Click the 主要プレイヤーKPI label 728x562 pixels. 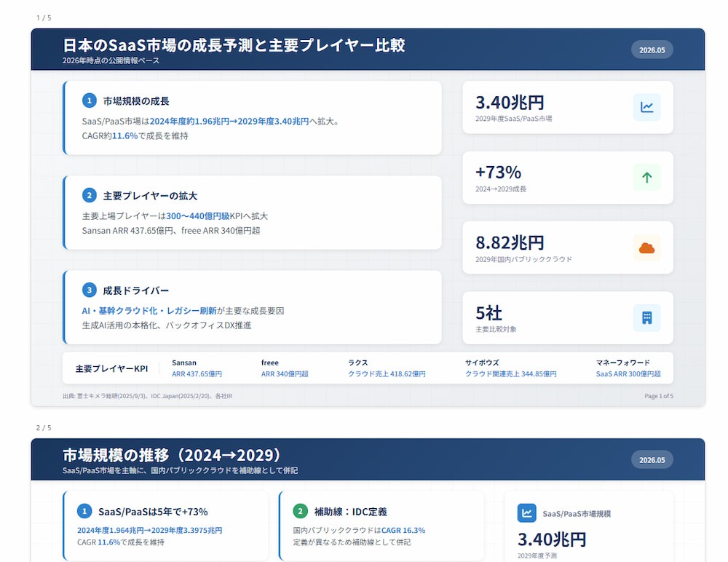click(x=111, y=369)
